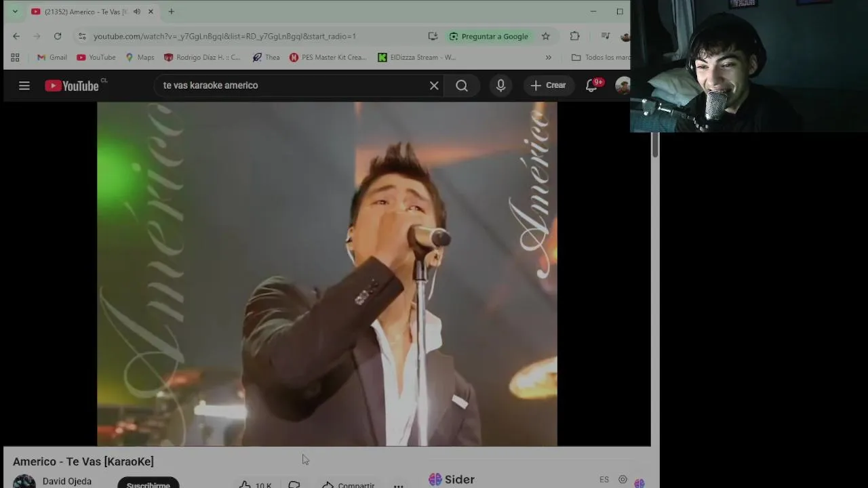Go back in browser history
868x488 pixels.
point(16,36)
